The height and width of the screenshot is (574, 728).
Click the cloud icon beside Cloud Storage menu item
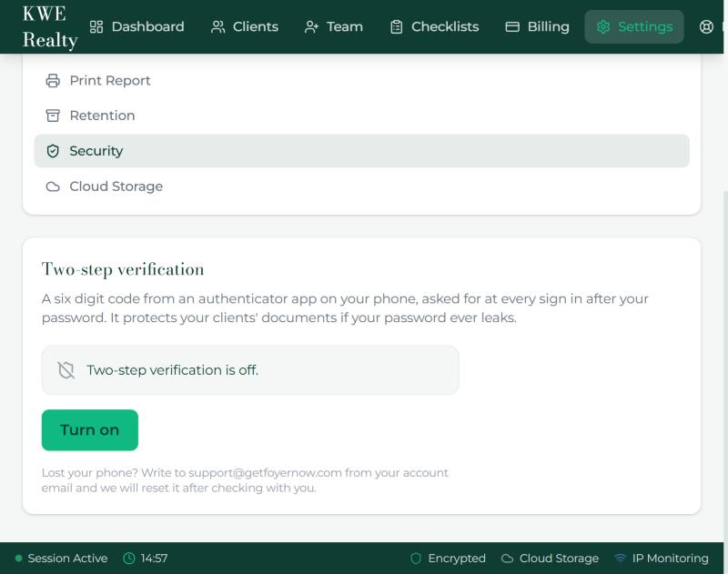pos(53,186)
